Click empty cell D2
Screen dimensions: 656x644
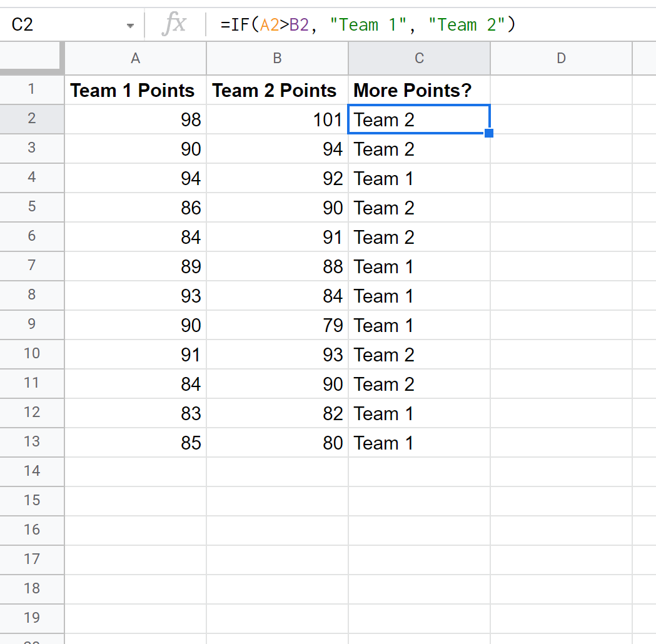(x=561, y=119)
